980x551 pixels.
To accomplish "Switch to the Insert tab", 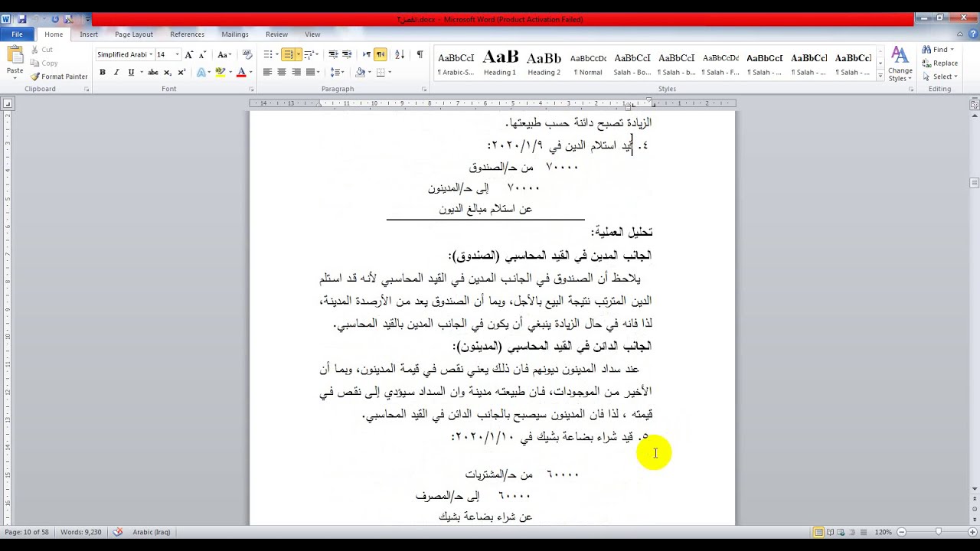I will coord(89,34).
